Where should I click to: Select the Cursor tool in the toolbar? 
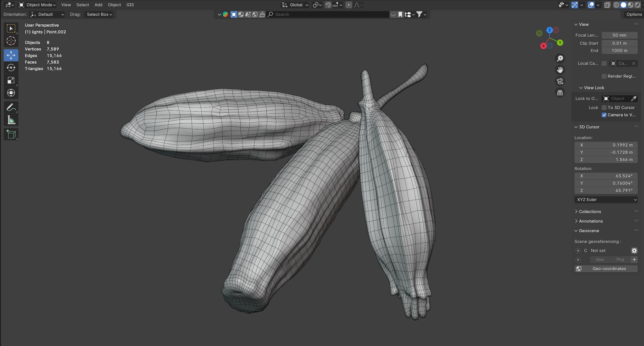click(11, 41)
